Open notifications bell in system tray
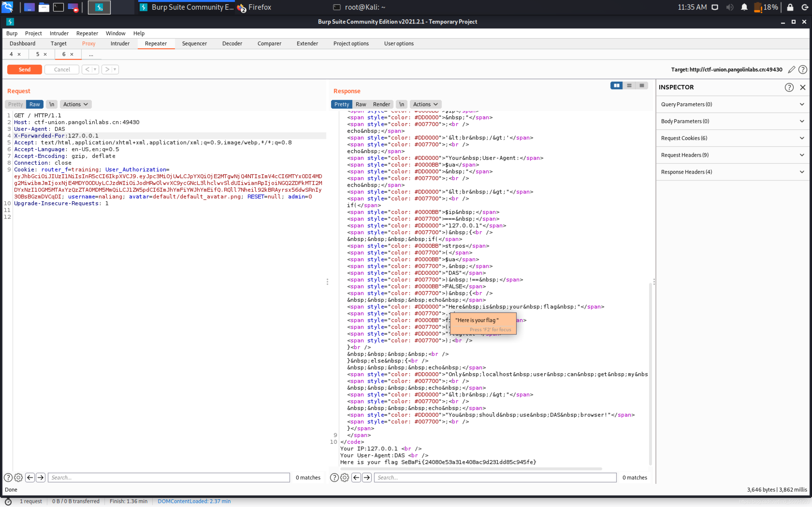This screenshot has width=812, height=507. [x=744, y=7]
